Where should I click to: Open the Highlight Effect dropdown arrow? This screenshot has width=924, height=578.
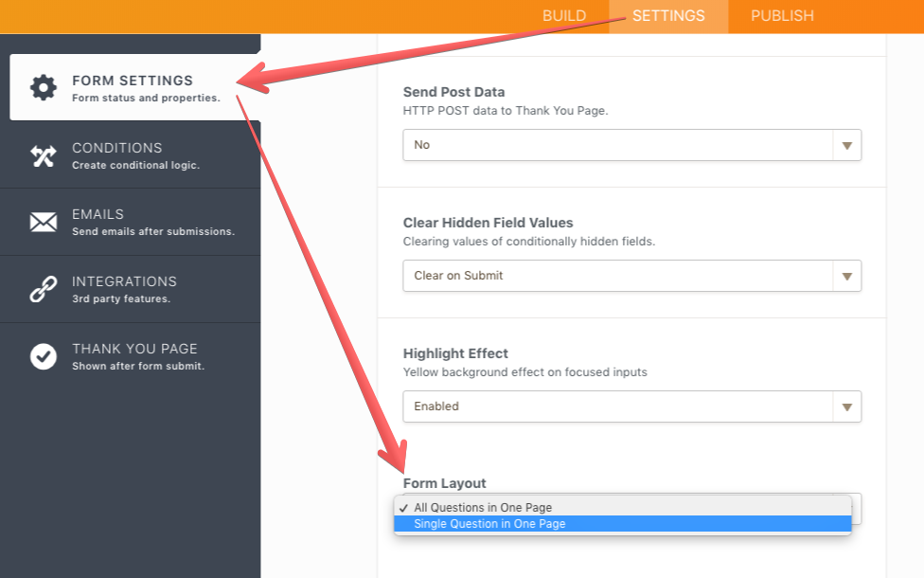(847, 406)
